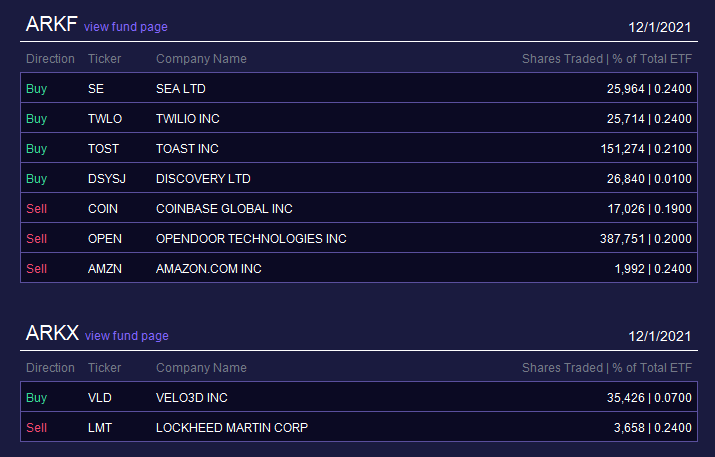Screen dimensions: 715x457
Task: Select the DSYSJ Discovery Ltd row
Action: (359, 178)
